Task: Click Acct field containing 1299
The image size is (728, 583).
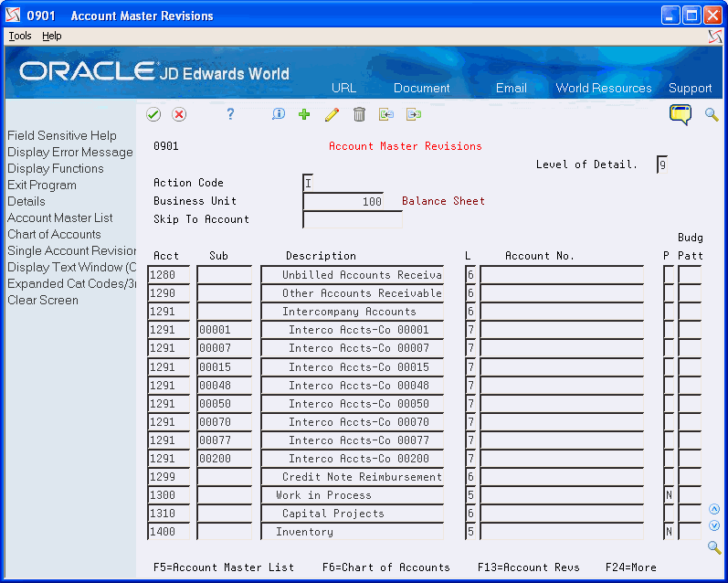Action: [x=169, y=477]
